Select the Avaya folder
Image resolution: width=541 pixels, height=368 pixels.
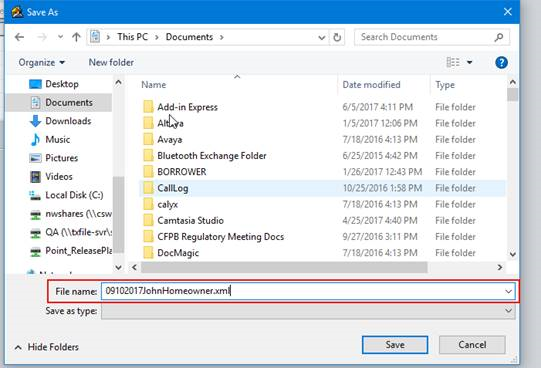coord(170,140)
